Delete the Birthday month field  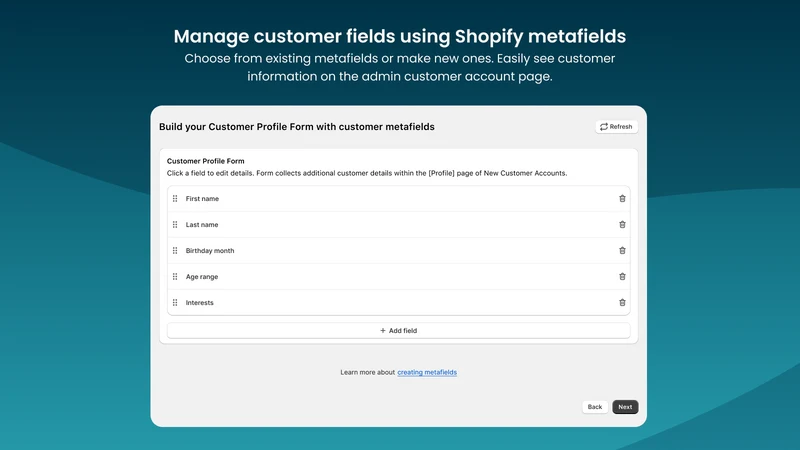tap(622, 251)
